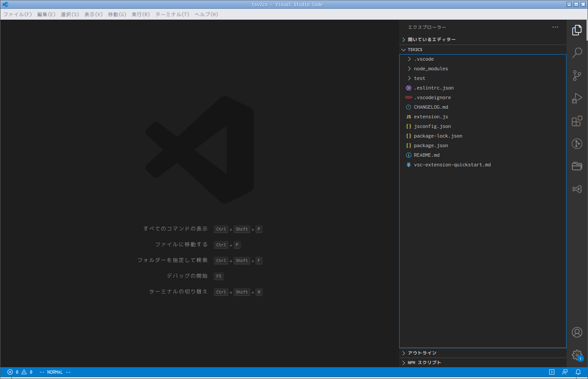Open the circular Git graph icon

pyautogui.click(x=577, y=144)
